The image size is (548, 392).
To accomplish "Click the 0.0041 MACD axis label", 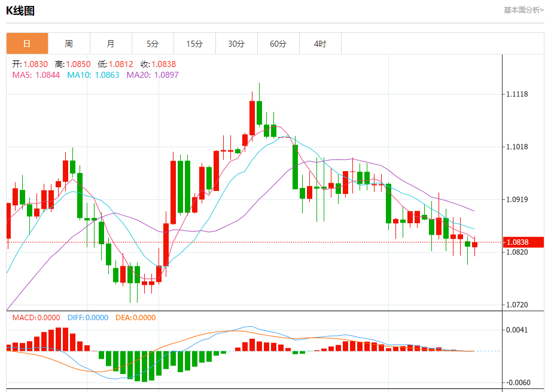I will point(517,330).
